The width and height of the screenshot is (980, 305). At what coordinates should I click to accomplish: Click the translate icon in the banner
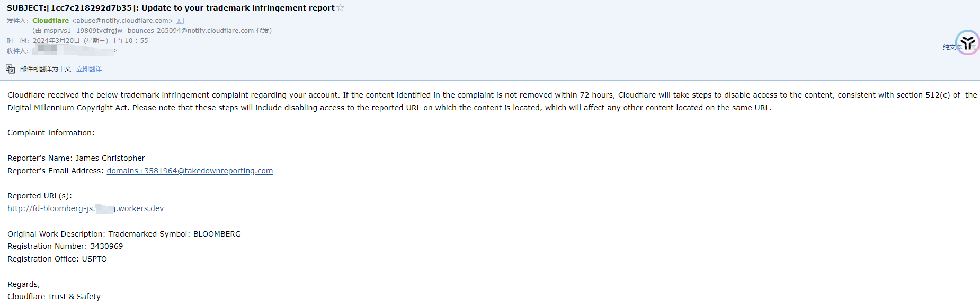(10, 69)
